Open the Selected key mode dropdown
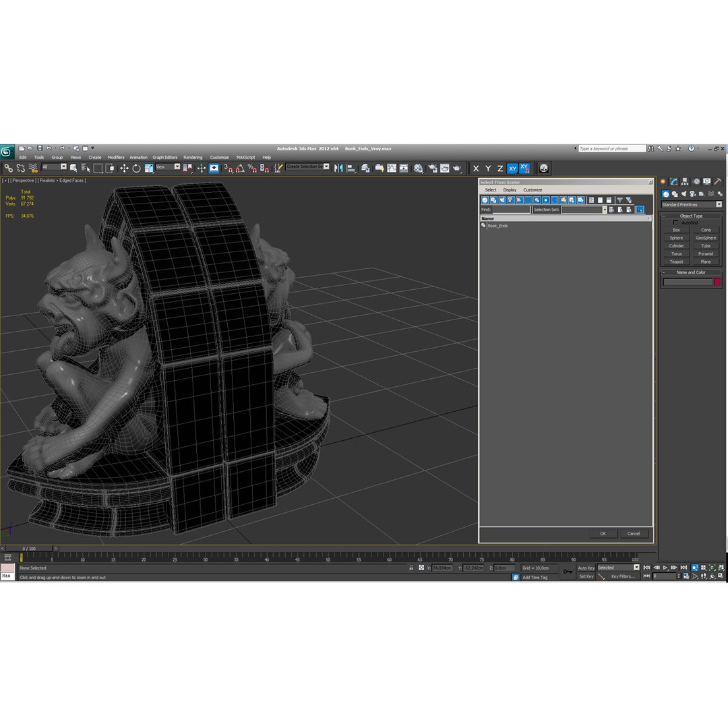This screenshot has width=728, height=728. click(618, 568)
